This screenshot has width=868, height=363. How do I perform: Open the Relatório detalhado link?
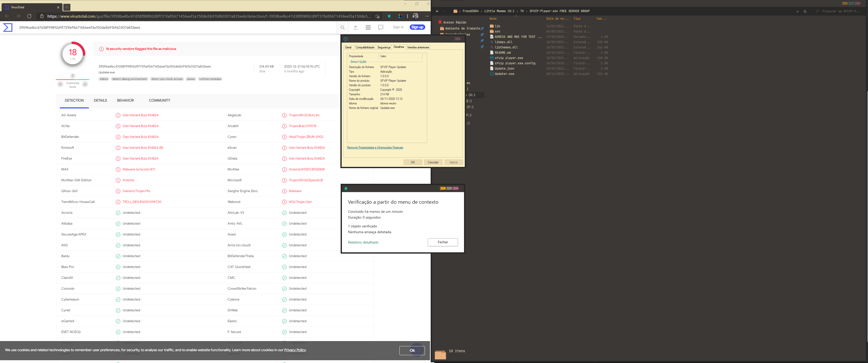tap(363, 243)
